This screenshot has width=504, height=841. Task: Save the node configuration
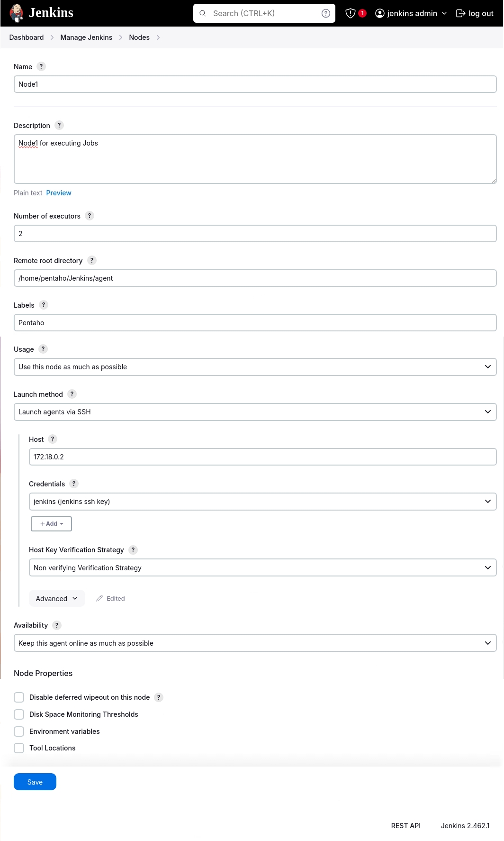point(35,782)
